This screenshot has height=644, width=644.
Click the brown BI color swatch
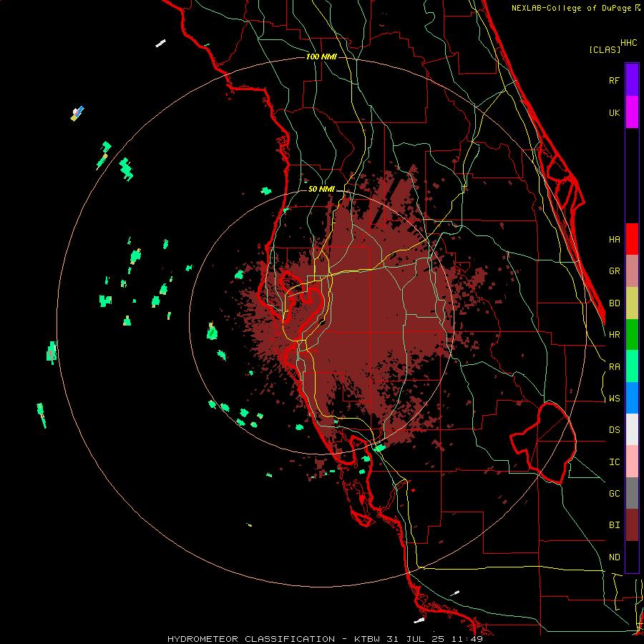632,525
